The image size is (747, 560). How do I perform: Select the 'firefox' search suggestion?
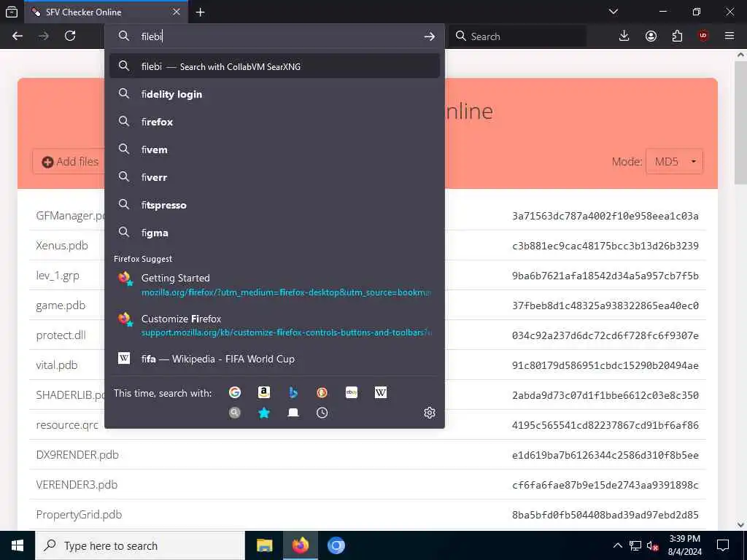[x=274, y=122]
